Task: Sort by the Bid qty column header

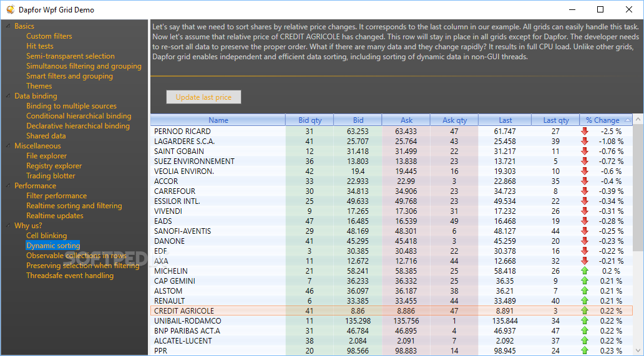Action: coord(310,120)
